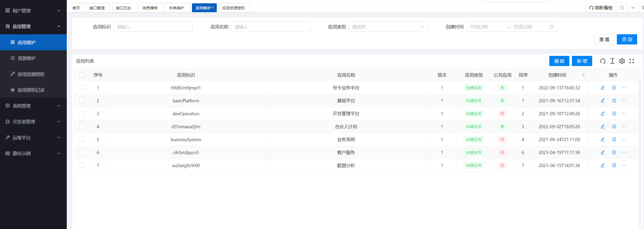Expand the 静态示例 sidebar menu
644x229 pixels.
[x=33, y=153]
